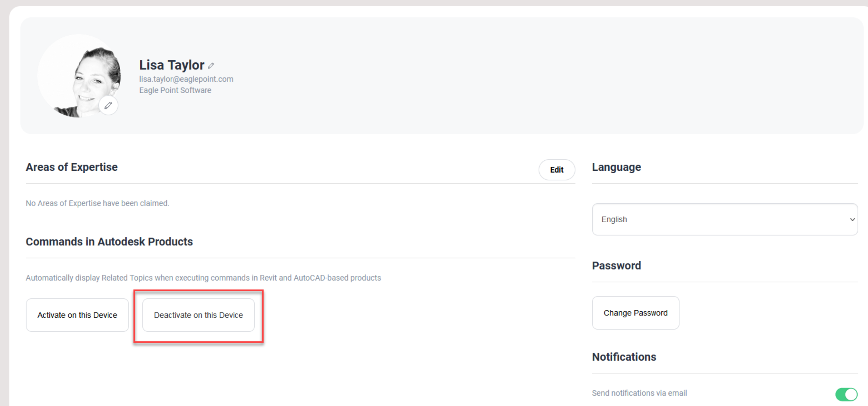Edit the profile photo with the pencil badge

pyautogui.click(x=108, y=106)
